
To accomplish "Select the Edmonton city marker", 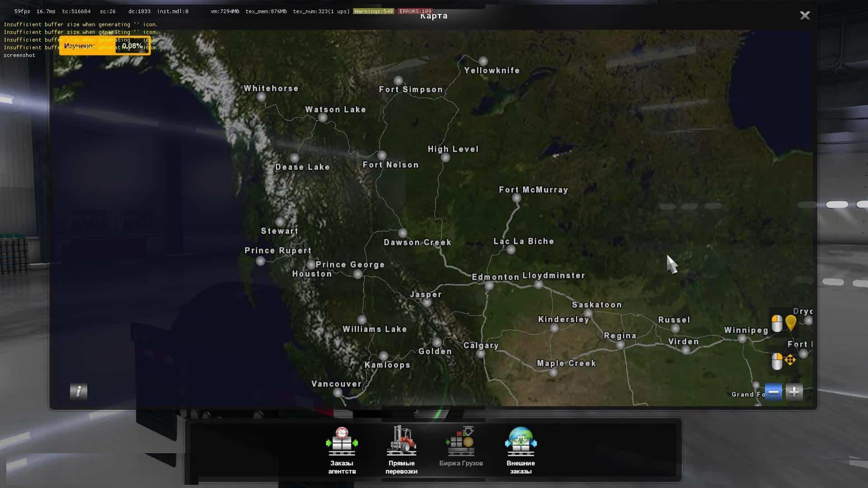I will pos(489,286).
